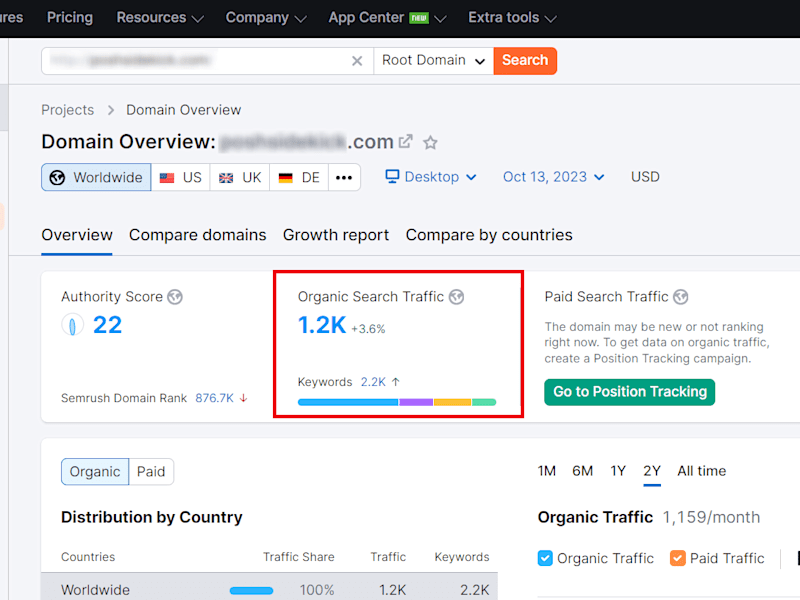
Task: Click the USD currency label
Action: coord(645,177)
